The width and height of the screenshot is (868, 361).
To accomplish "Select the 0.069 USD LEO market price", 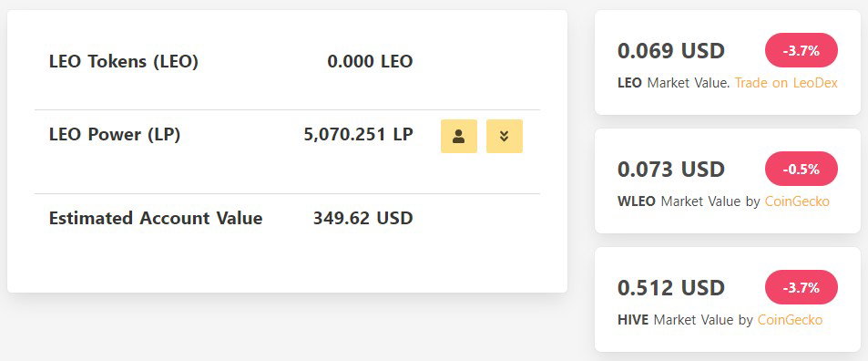I will pyautogui.click(x=671, y=51).
